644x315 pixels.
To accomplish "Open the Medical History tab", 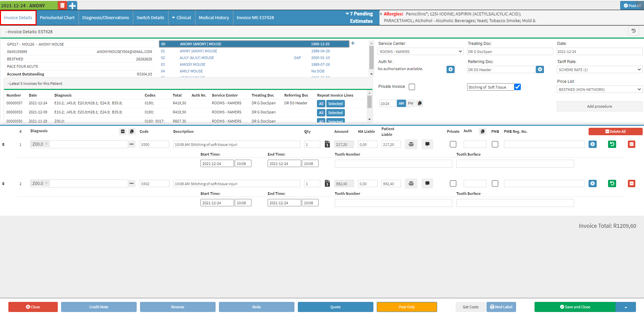I will (x=214, y=17).
